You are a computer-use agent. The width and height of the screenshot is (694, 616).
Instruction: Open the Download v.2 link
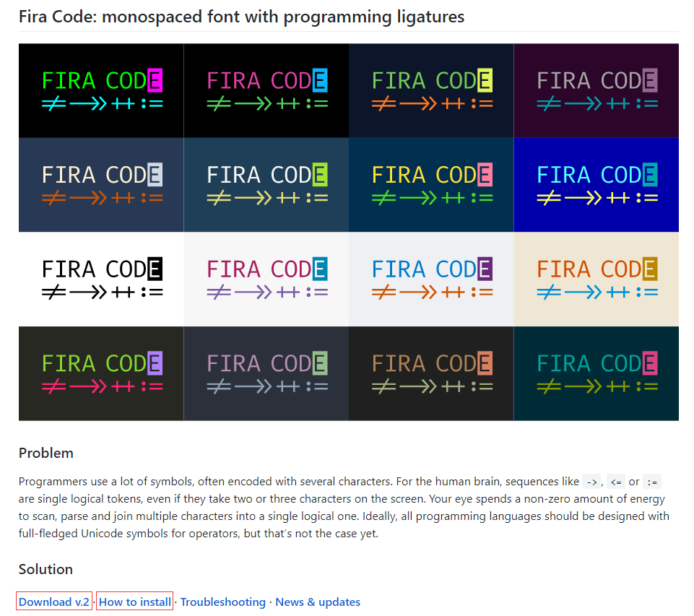point(53,601)
